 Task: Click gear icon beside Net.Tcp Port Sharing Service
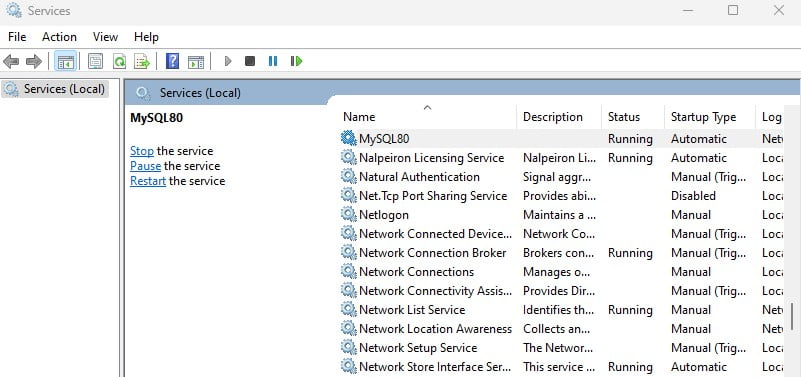click(348, 195)
